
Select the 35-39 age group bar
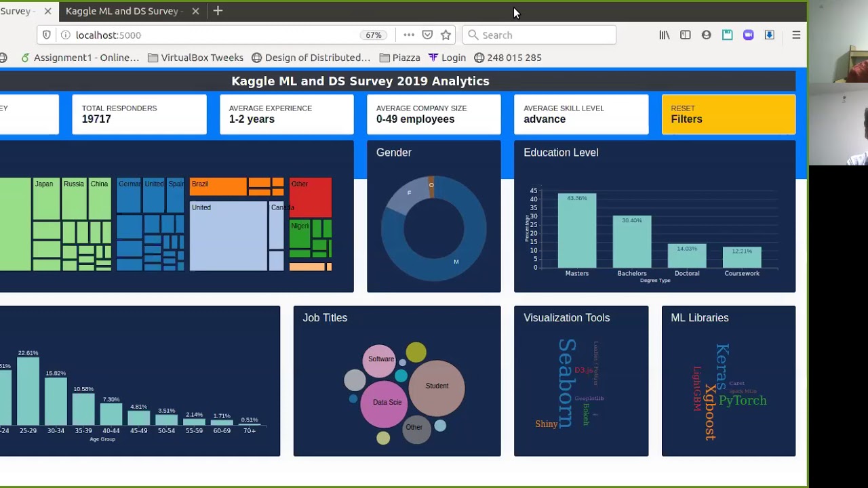tap(83, 410)
